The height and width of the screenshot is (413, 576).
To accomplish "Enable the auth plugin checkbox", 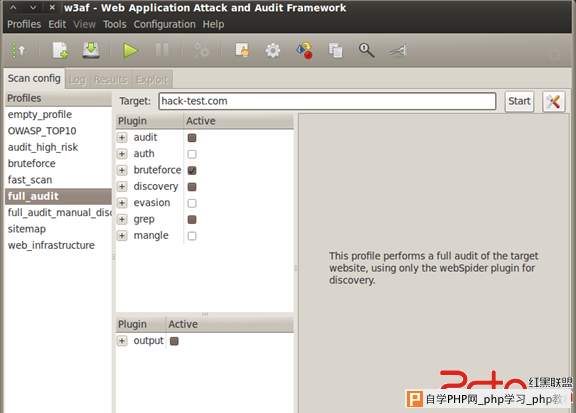I will click(192, 154).
